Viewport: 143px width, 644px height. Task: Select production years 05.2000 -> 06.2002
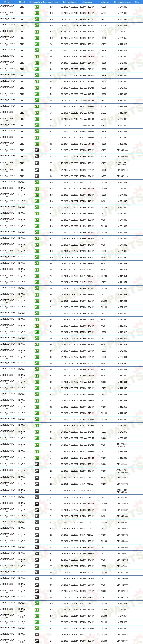coord(69,264)
